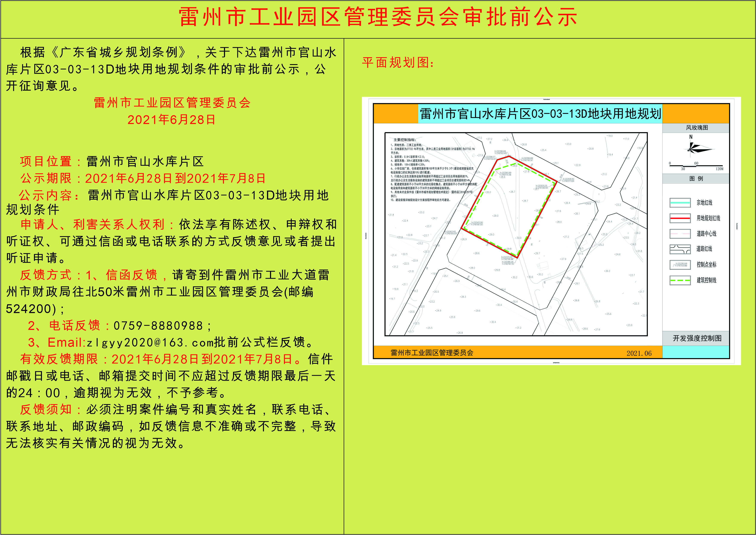Click the 平面规划图 heading
Image resolution: width=756 pixels, height=535 pixels.
pos(398,62)
